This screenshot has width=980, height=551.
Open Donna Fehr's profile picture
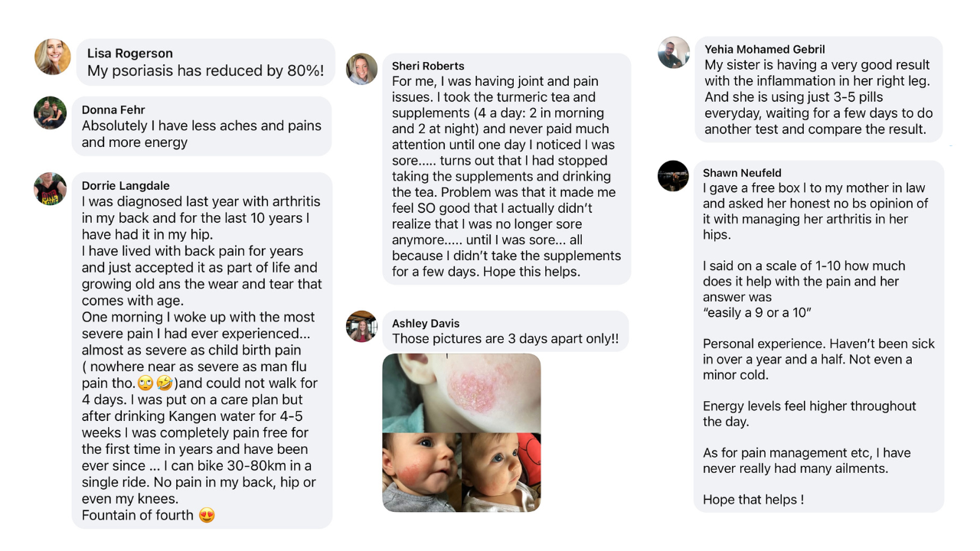[x=50, y=112]
